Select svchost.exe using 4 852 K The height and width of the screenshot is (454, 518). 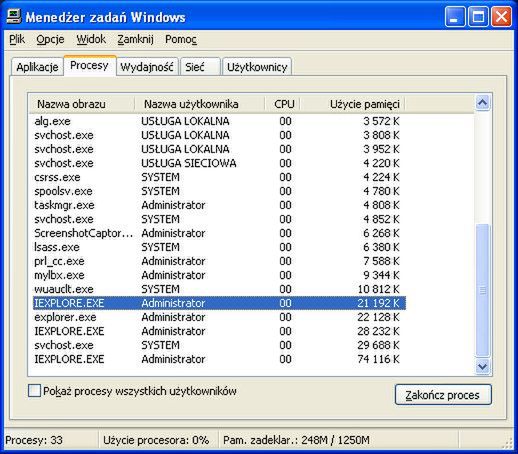pos(219,219)
